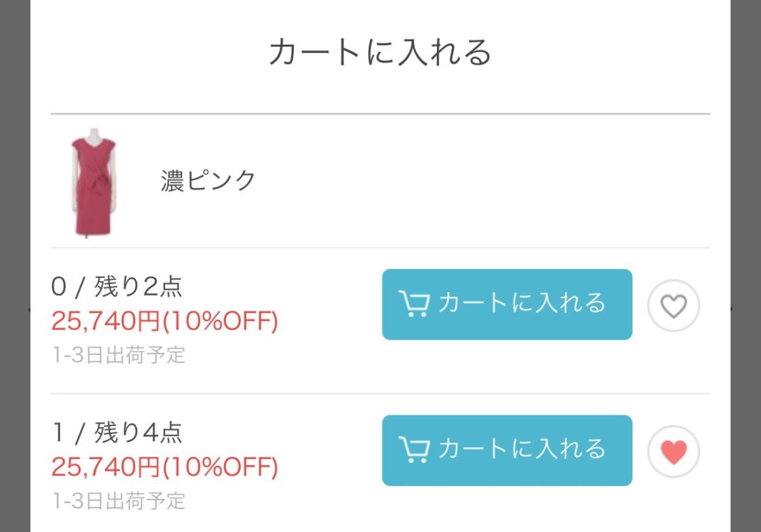
Task: Click the 25,740円 price for size 0
Action: pyautogui.click(x=106, y=321)
